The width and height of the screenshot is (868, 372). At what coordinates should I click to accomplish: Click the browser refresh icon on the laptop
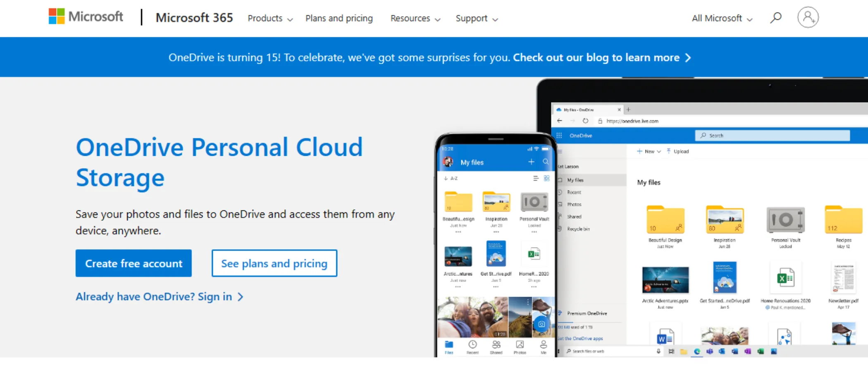585,121
